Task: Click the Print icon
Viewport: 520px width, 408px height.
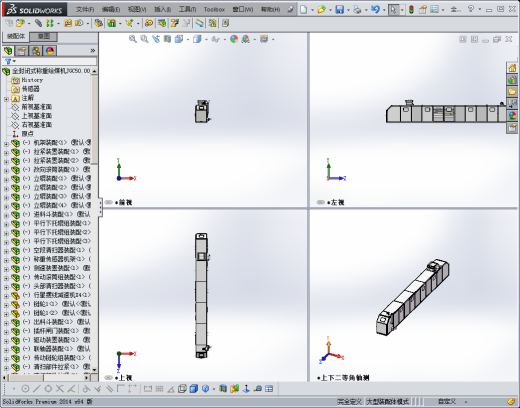Action: click(357, 10)
